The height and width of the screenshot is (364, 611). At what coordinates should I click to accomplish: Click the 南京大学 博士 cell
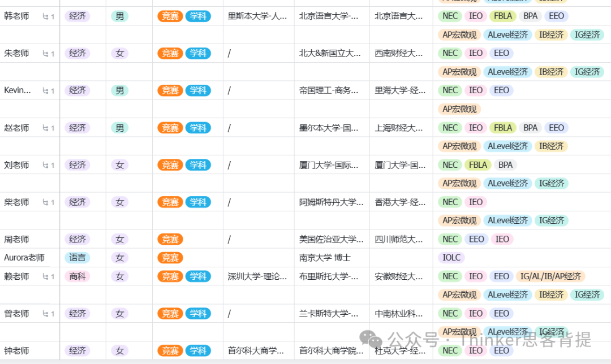pos(325,258)
